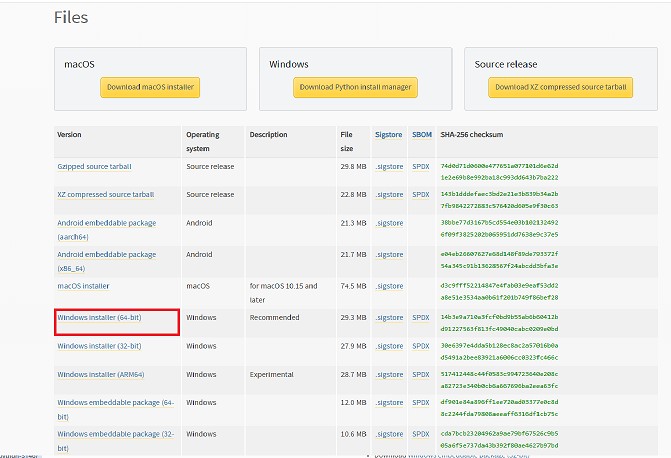
Task: Open .sigstore for macOS installer row
Action: pos(389,286)
